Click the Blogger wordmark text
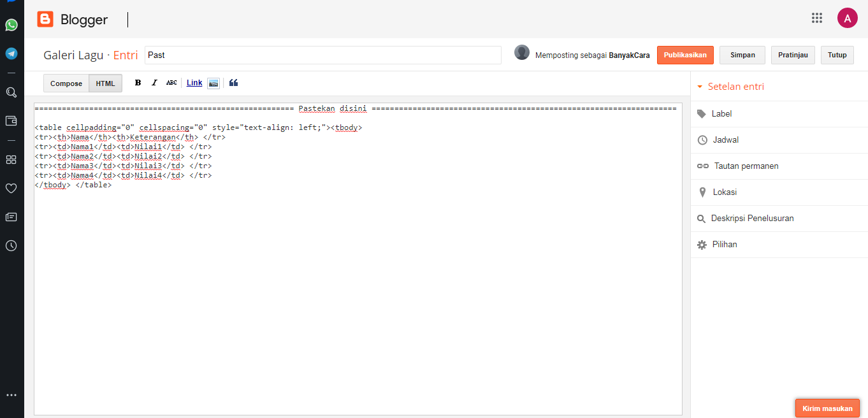 (84, 20)
